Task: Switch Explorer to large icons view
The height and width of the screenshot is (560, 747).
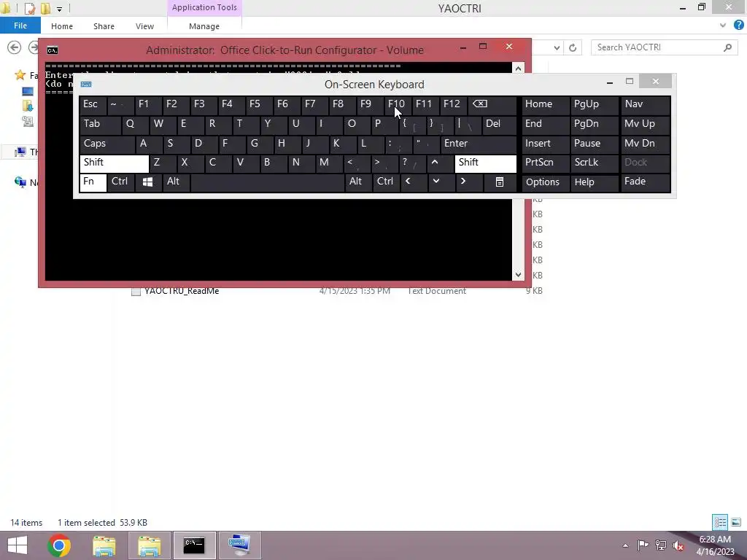Action: click(x=736, y=522)
